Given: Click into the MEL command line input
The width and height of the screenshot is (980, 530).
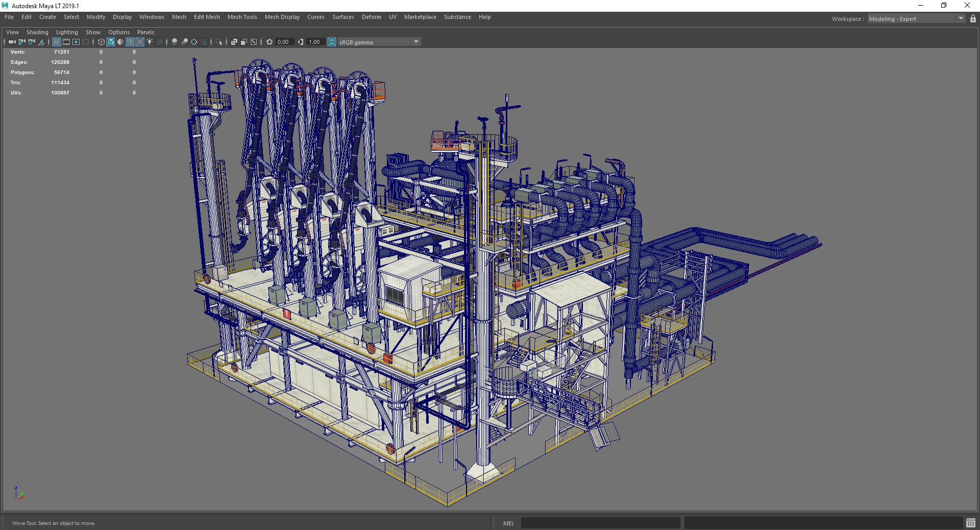Looking at the screenshot, I should tap(600, 523).
